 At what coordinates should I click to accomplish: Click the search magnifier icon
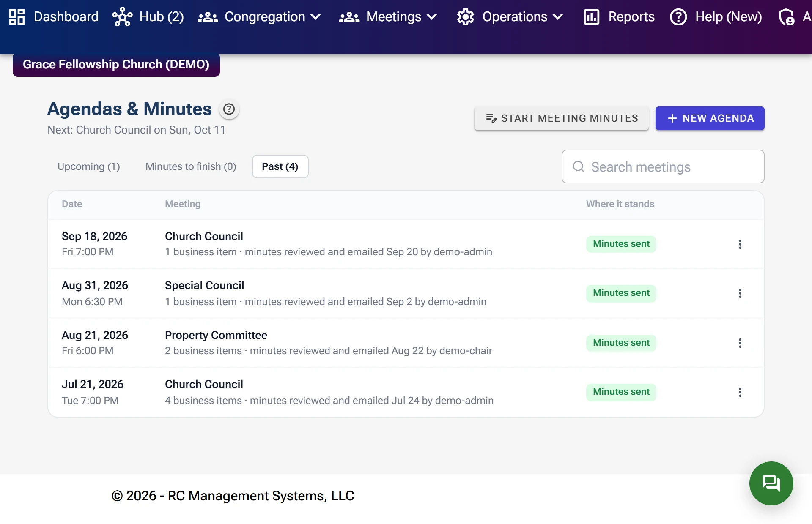tap(578, 166)
